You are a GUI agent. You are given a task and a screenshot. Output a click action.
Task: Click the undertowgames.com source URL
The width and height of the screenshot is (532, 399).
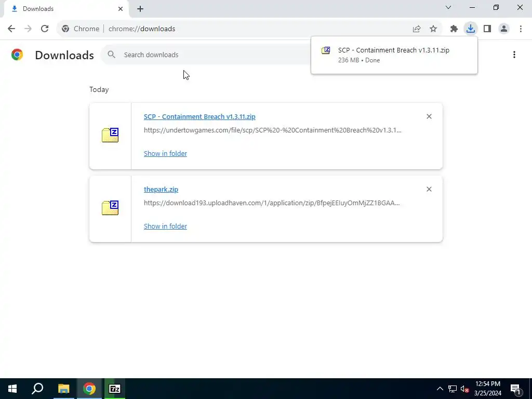272,130
